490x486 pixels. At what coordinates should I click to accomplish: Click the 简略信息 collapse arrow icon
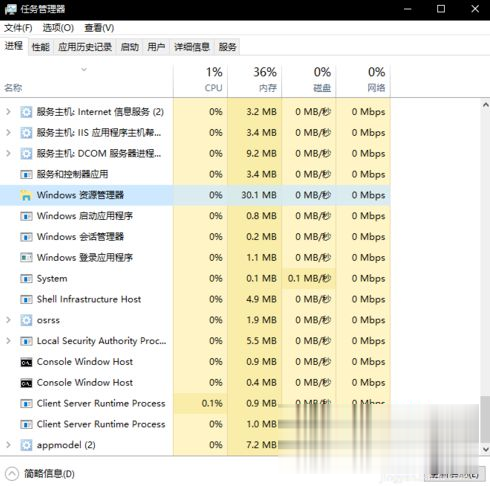pyautogui.click(x=12, y=474)
